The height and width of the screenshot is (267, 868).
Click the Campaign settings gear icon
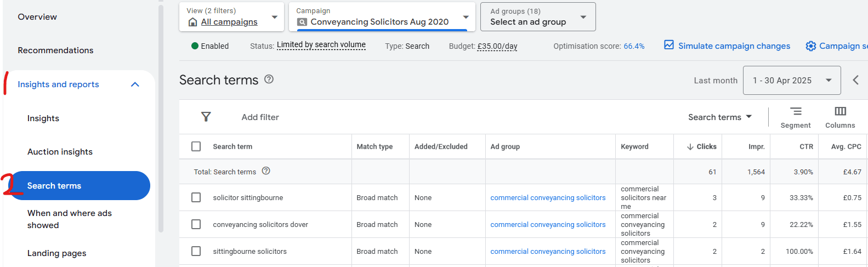click(810, 46)
